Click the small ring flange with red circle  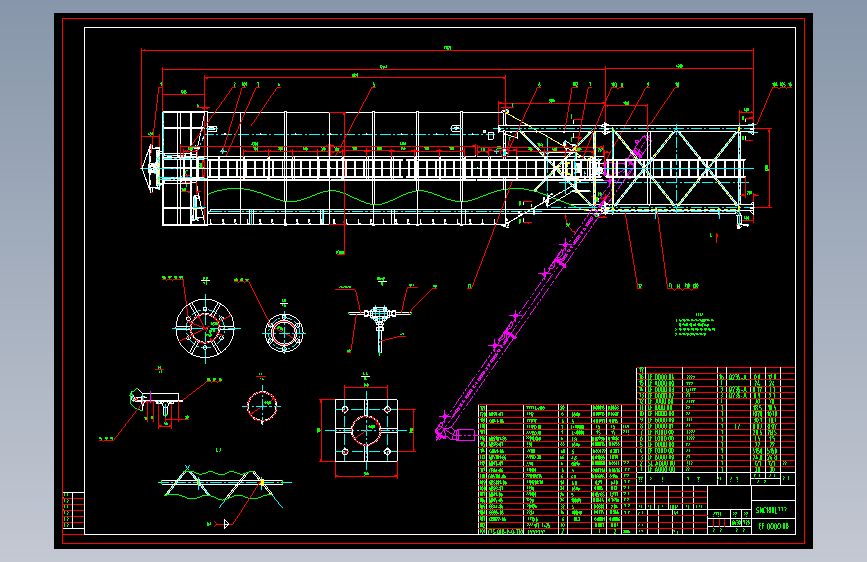coord(284,332)
